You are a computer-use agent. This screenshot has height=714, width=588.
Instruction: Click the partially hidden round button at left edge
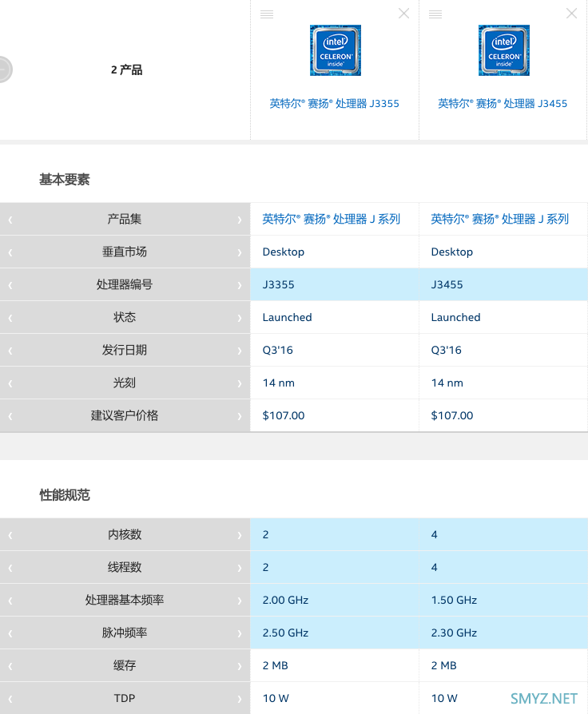pyautogui.click(x=5, y=69)
